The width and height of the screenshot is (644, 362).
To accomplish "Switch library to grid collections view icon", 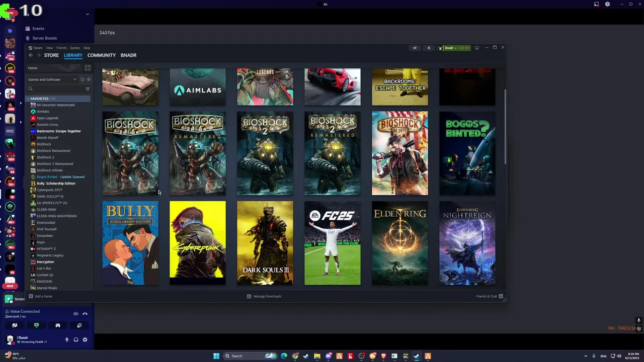I will click(88, 68).
